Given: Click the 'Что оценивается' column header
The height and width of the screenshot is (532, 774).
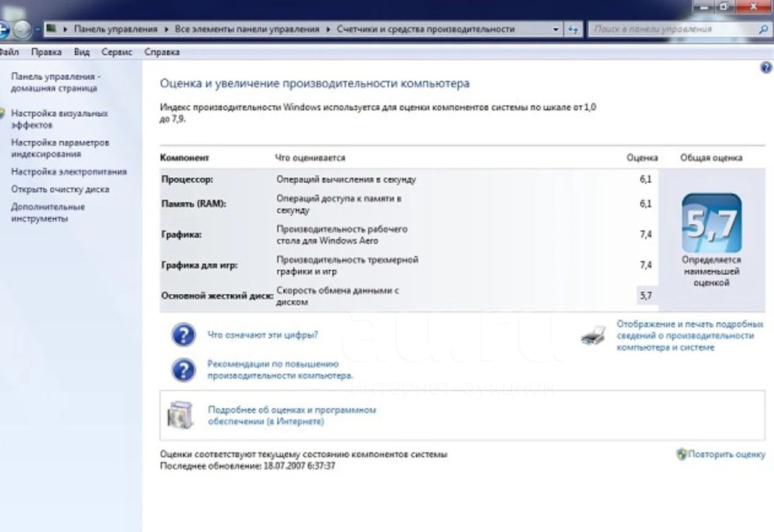Looking at the screenshot, I should (x=310, y=158).
